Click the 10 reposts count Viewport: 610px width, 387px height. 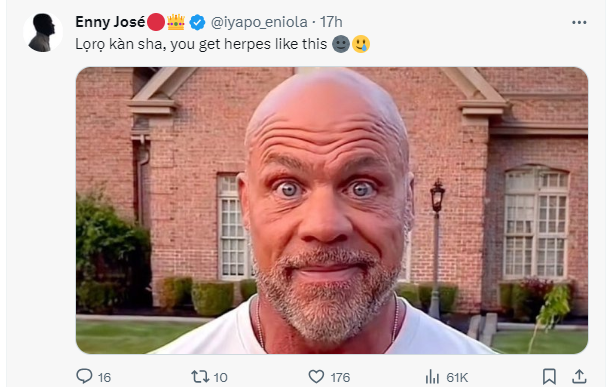pyautogui.click(x=221, y=377)
